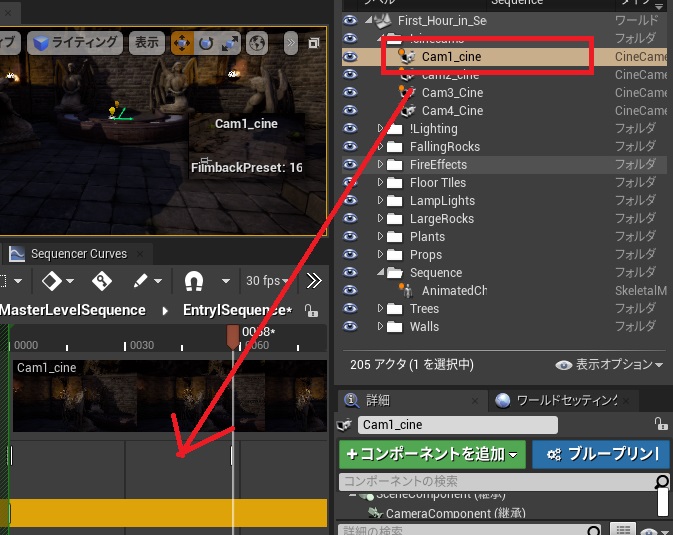Image resolution: width=673 pixels, height=535 pixels.
Task: Select Cam3_Cine in the World Outliner
Action: click(x=452, y=93)
